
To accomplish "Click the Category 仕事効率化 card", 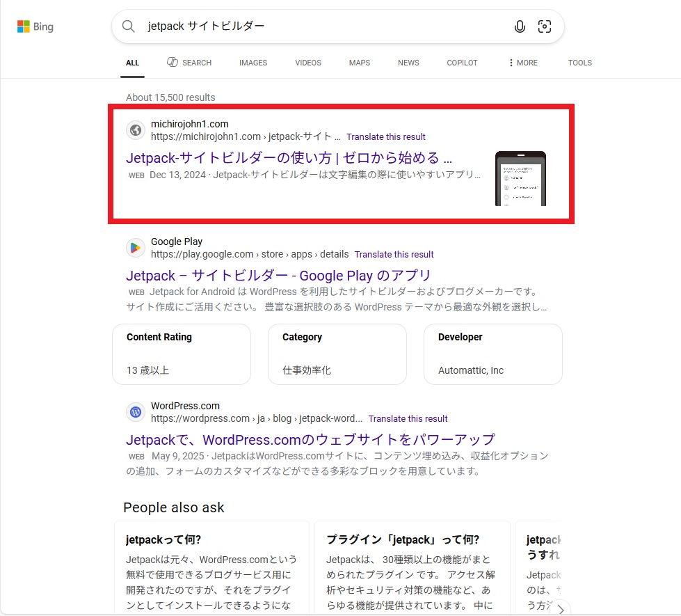I will [x=337, y=354].
